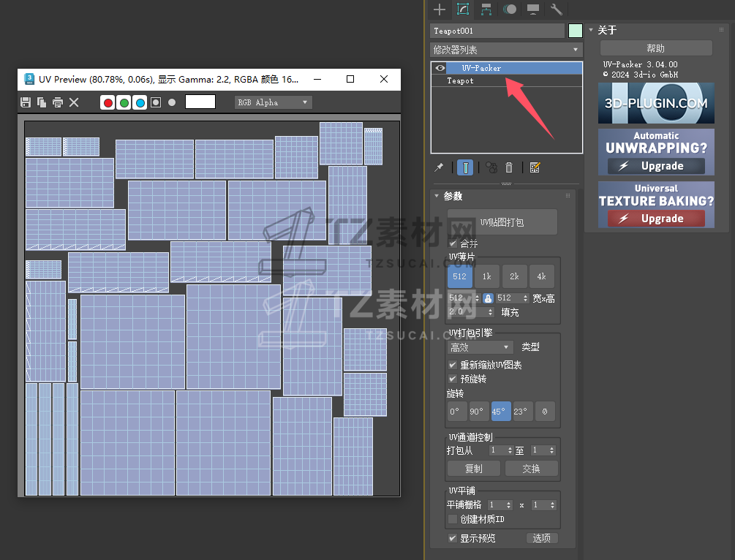Open the RGB Alpha channel dropdown

[x=273, y=102]
